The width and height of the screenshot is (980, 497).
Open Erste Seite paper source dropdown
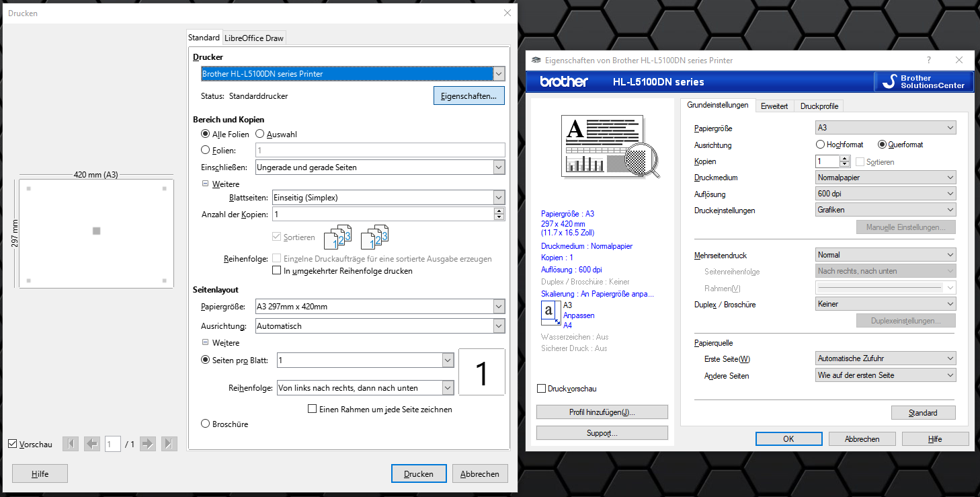[x=885, y=358]
